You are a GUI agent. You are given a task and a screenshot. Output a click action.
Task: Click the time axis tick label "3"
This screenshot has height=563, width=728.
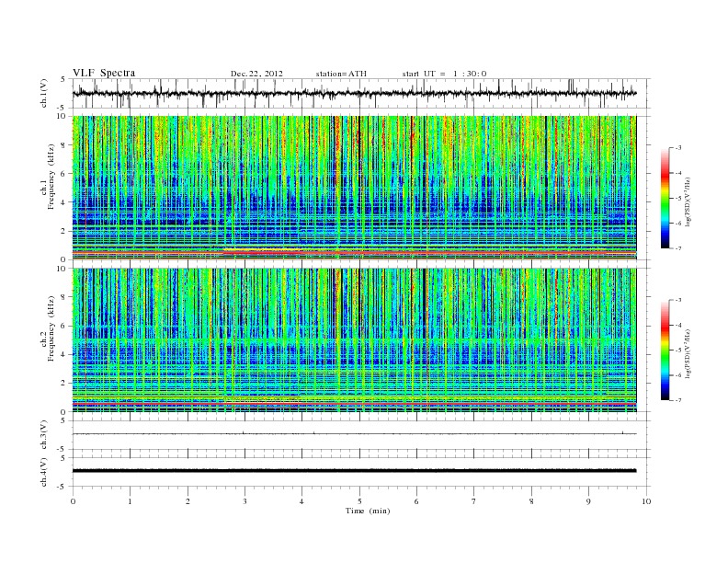point(245,501)
